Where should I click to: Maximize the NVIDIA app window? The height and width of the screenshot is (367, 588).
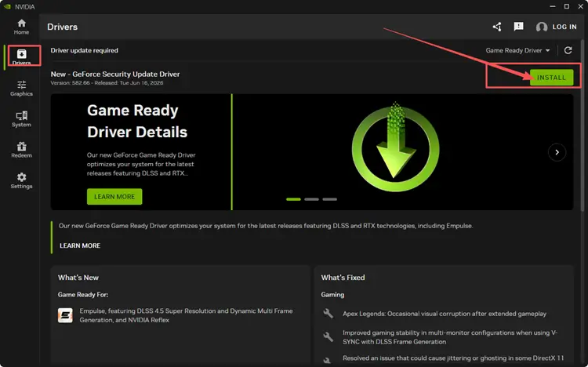tap(567, 6)
